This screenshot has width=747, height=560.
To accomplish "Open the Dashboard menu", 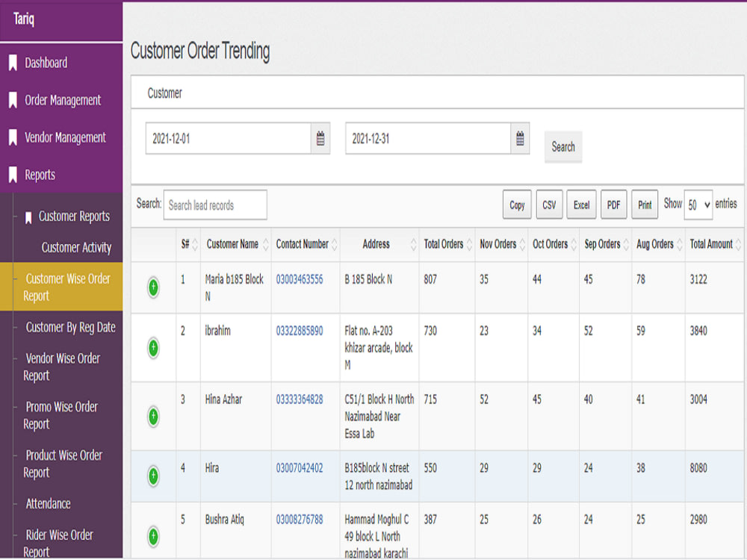I will click(x=46, y=63).
